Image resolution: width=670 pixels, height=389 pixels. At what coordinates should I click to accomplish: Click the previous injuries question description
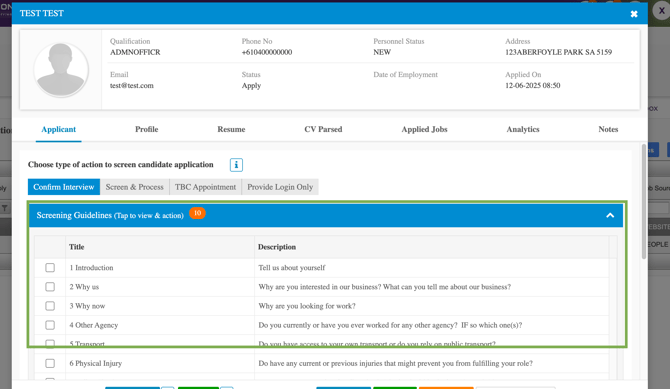395,363
